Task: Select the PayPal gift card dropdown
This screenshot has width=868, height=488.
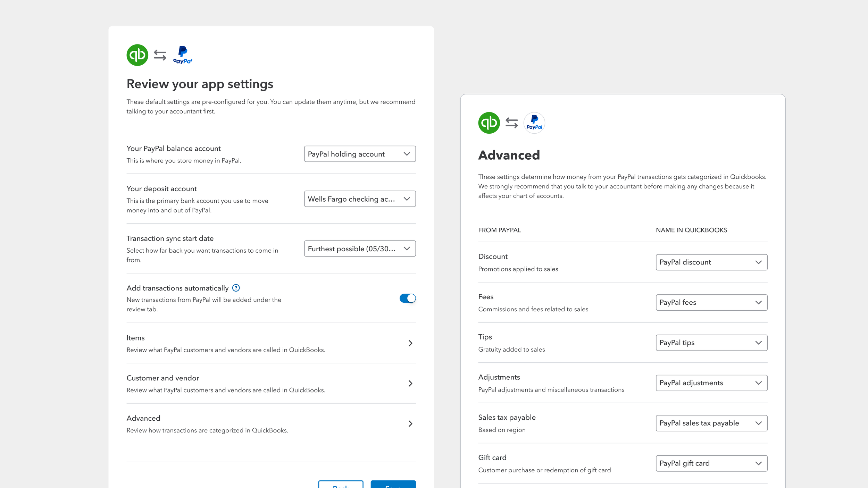Action: 711,463
